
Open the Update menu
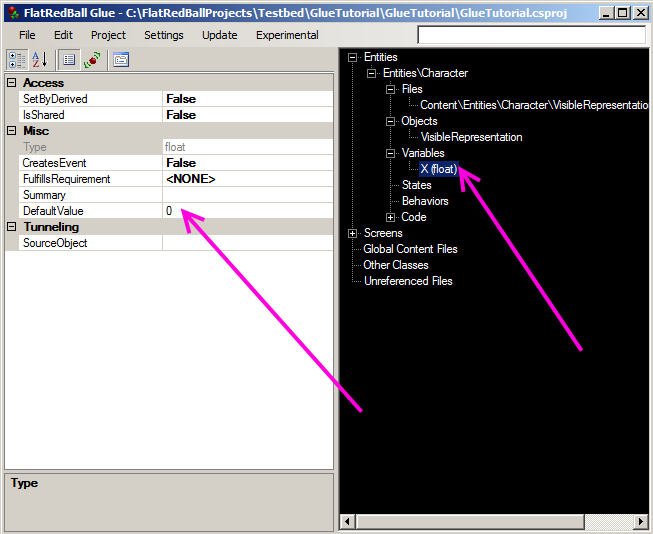click(x=219, y=35)
